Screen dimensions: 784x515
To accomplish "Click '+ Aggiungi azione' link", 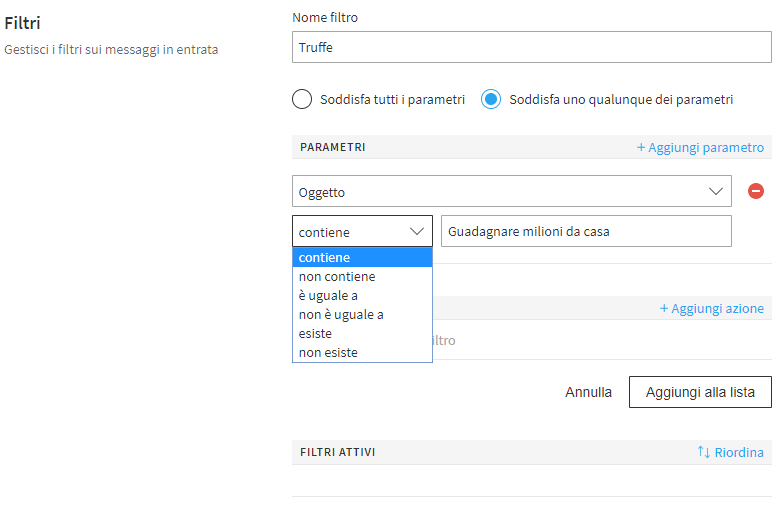I will point(711,308).
